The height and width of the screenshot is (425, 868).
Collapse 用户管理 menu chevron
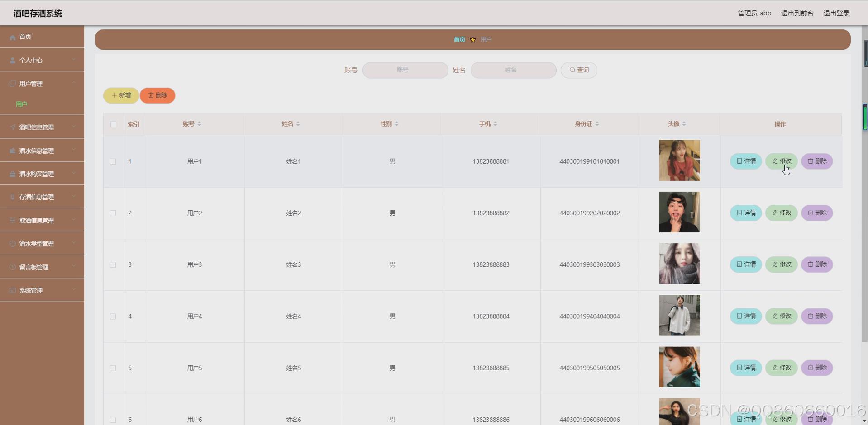[73, 83]
